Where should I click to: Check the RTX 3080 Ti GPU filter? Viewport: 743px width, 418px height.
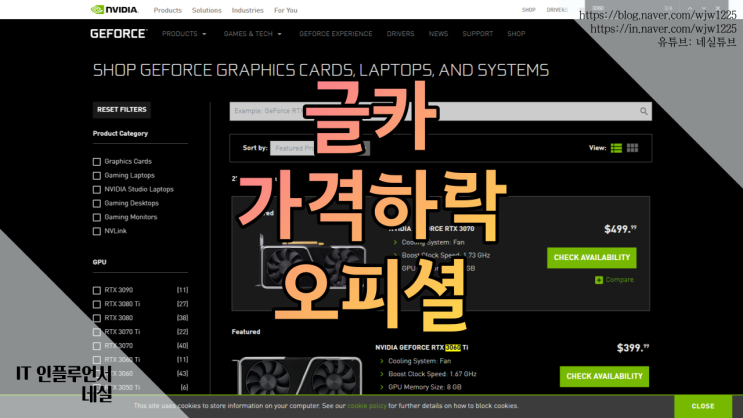tap(97, 304)
